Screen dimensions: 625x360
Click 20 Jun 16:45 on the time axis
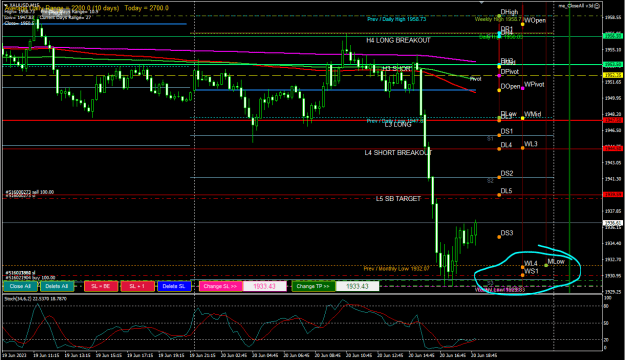(x=452, y=355)
